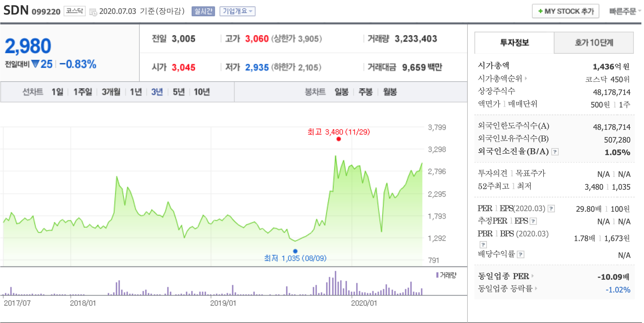
Task: Switch to the 투자정보 tab
Action: pos(514,43)
